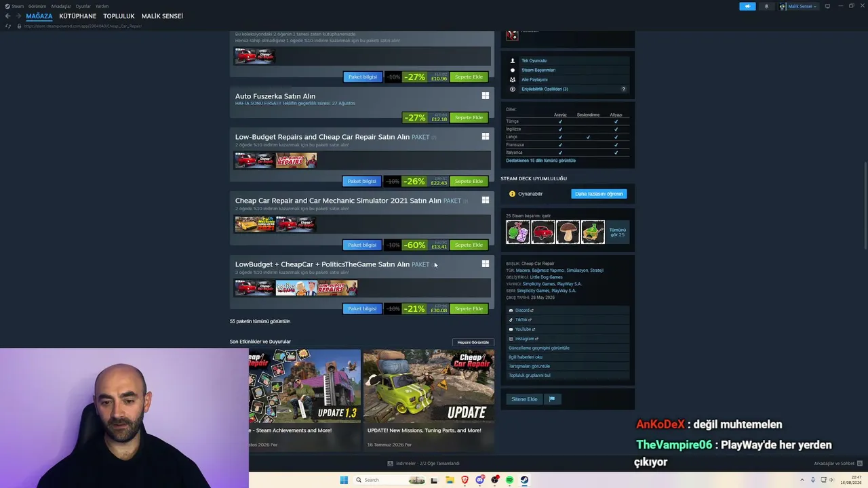This screenshot has width=868, height=488.
Task: Go forward with the Steam forward arrow
Action: 18,16
